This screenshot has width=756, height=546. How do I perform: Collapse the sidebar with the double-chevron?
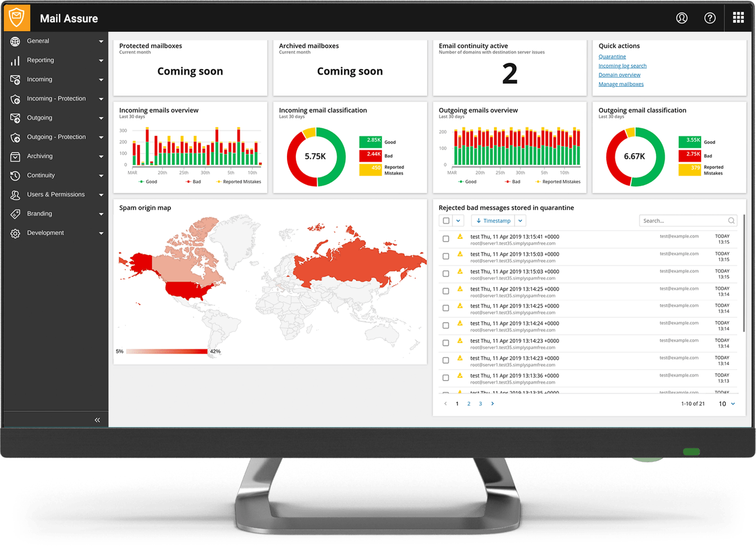click(x=97, y=419)
